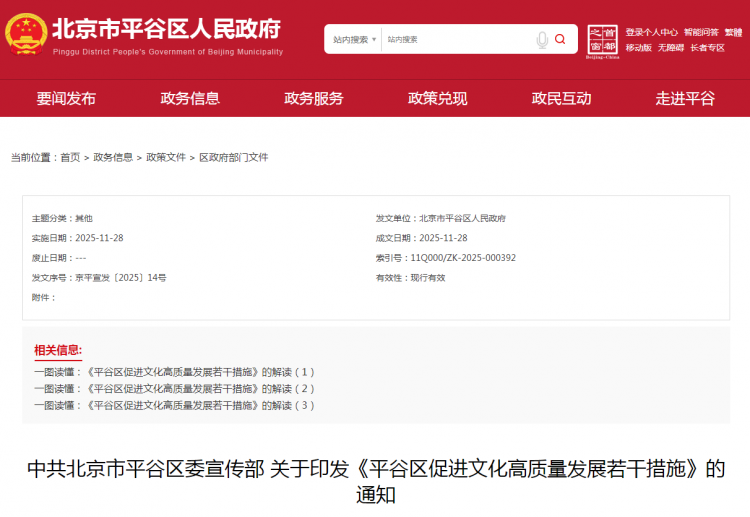
Task: Switch to traditional Chinese via 繁體
Action: (x=733, y=32)
